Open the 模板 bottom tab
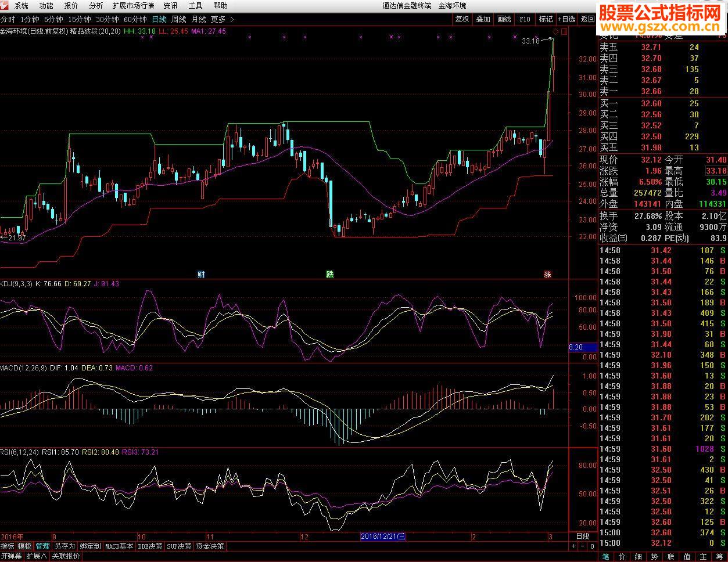This screenshot has width=728, height=562. (x=25, y=546)
